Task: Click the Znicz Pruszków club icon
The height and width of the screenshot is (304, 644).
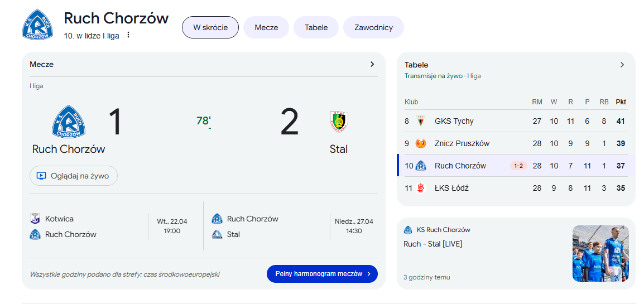Action: click(x=420, y=143)
